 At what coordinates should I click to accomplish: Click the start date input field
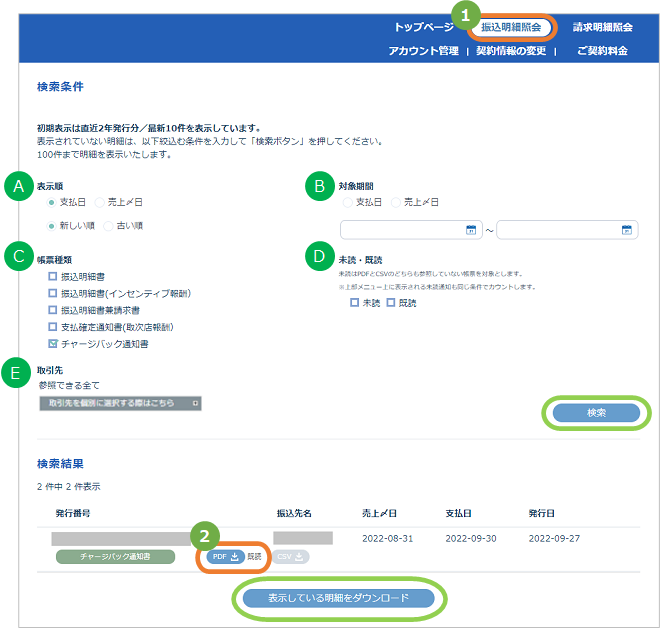click(411, 230)
